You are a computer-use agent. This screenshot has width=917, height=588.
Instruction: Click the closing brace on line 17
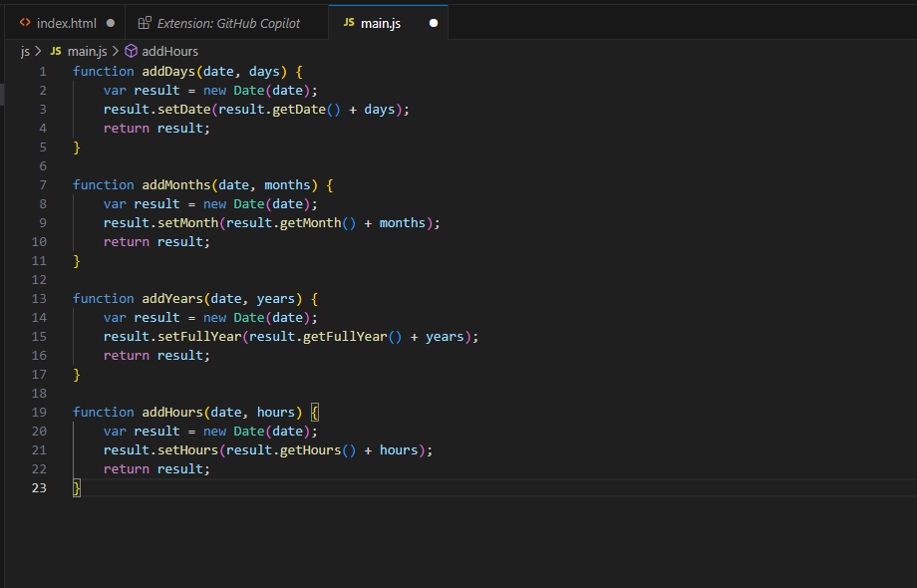pyautogui.click(x=77, y=375)
